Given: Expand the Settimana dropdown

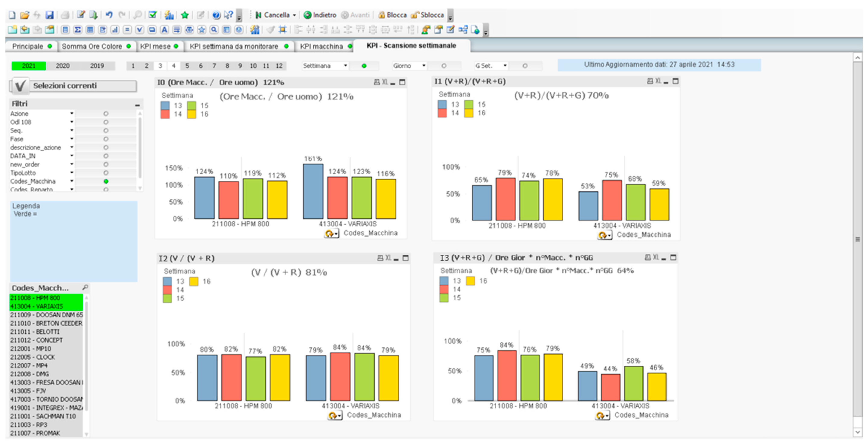Looking at the screenshot, I should coord(345,66).
